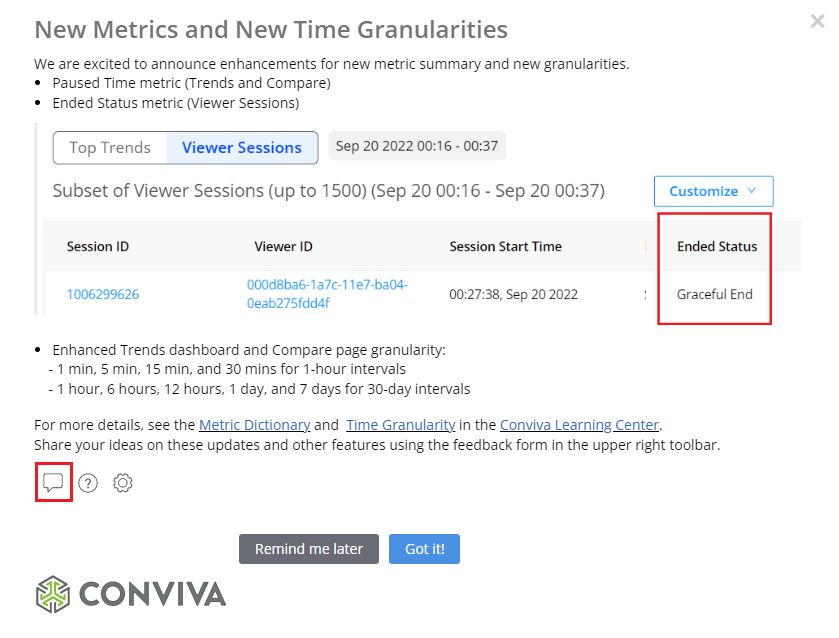
Task: Close the announcement dialog with X
Action: coord(817,21)
